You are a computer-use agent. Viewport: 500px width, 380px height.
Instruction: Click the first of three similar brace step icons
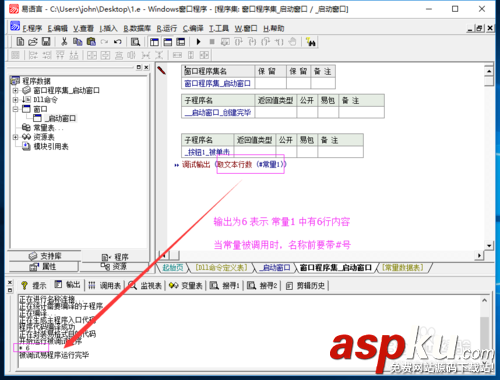[x=239, y=42]
